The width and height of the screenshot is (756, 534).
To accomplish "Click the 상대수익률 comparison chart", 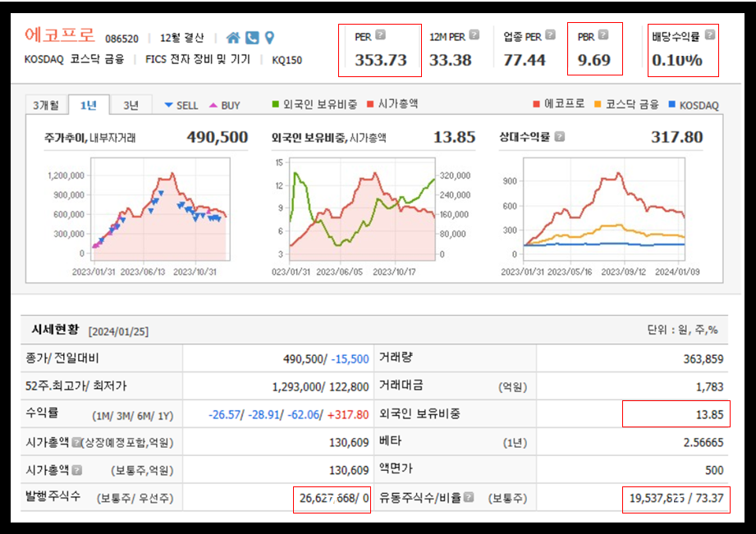I will [x=603, y=209].
